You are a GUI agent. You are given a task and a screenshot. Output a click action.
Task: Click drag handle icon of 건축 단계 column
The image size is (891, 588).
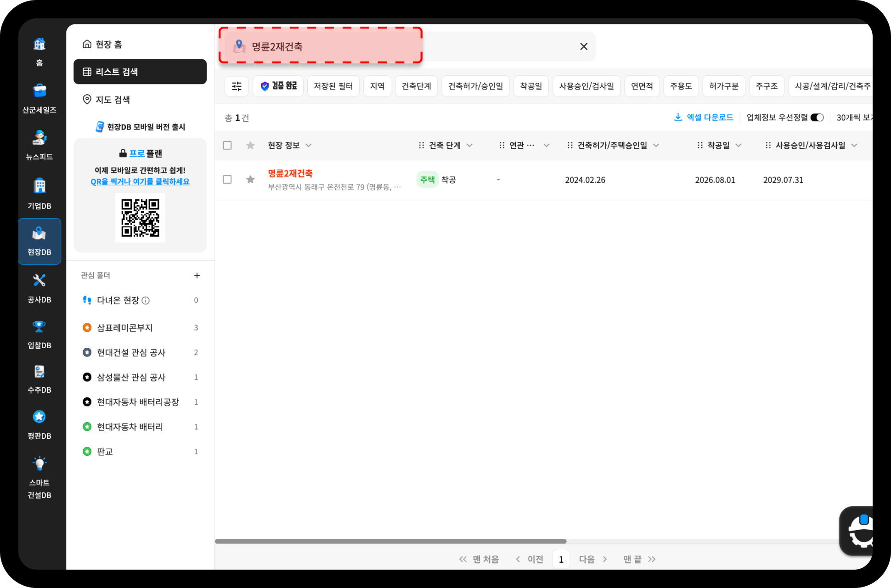(421, 145)
